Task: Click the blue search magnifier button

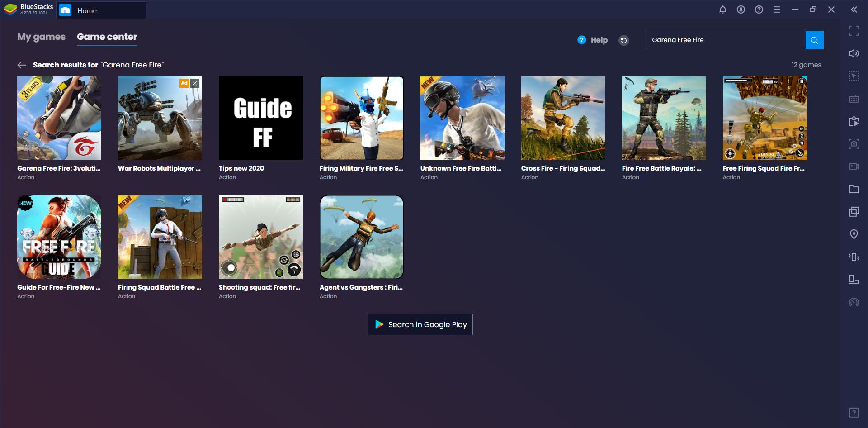Action: point(815,40)
